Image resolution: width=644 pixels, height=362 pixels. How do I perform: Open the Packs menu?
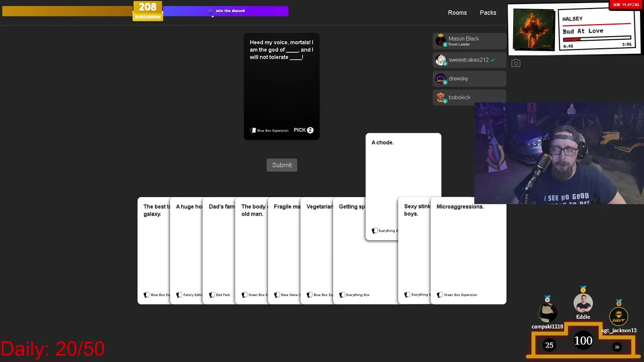(488, 13)
